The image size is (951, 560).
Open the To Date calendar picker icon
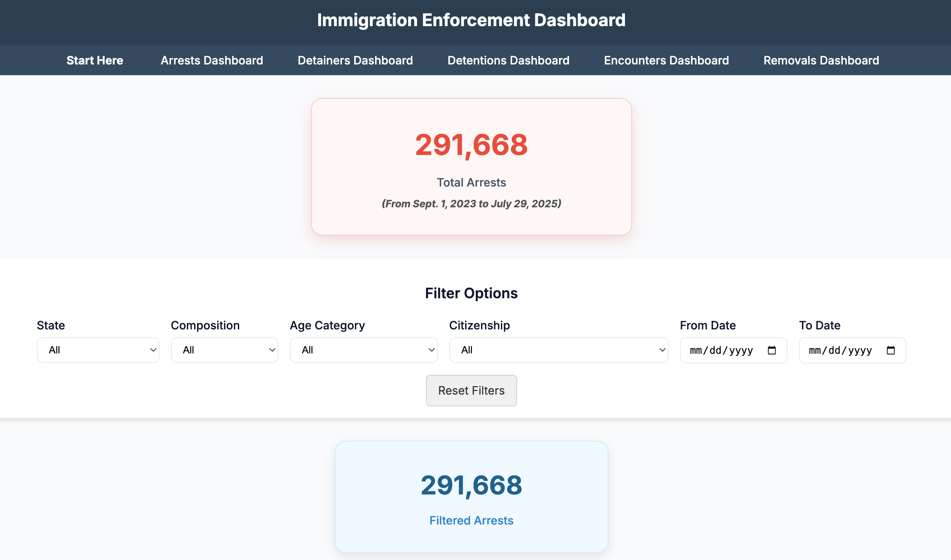click(x=890, y=350)
